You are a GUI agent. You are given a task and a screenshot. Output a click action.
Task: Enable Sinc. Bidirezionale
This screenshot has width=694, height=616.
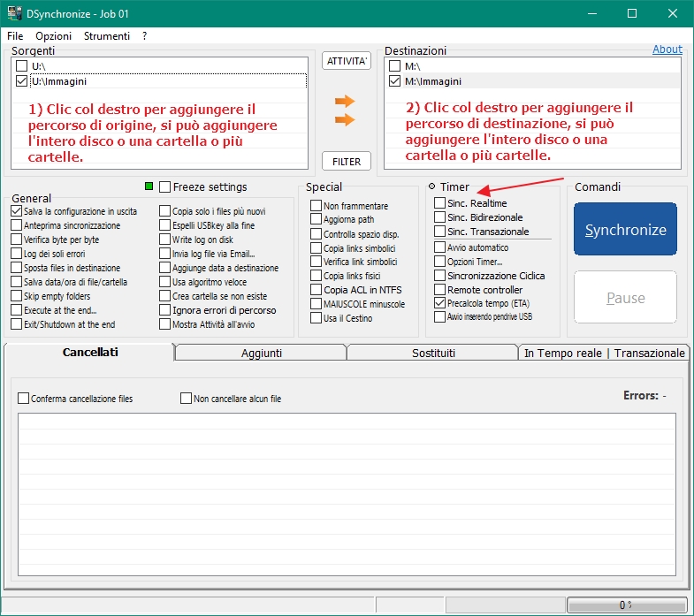pyautogui.click(x=440, y=217)
